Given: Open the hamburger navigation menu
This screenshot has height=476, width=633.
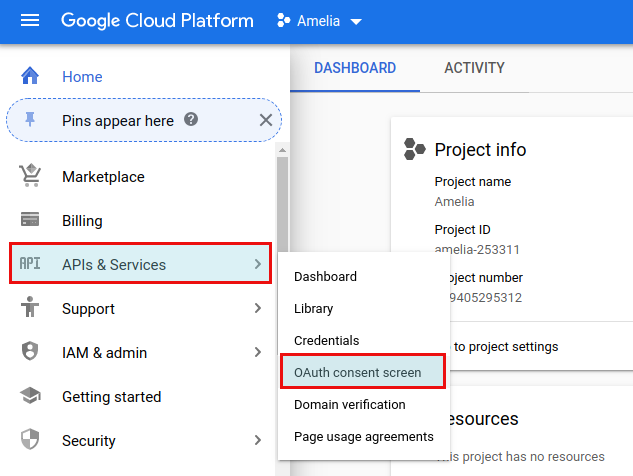Looking at the screenshot, I should point(30,21).
